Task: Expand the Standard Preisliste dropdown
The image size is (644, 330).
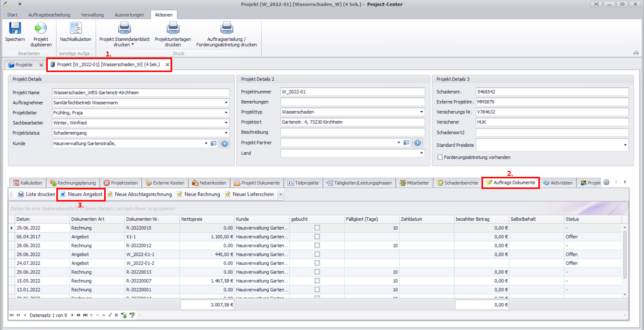Action: (625, 145)
